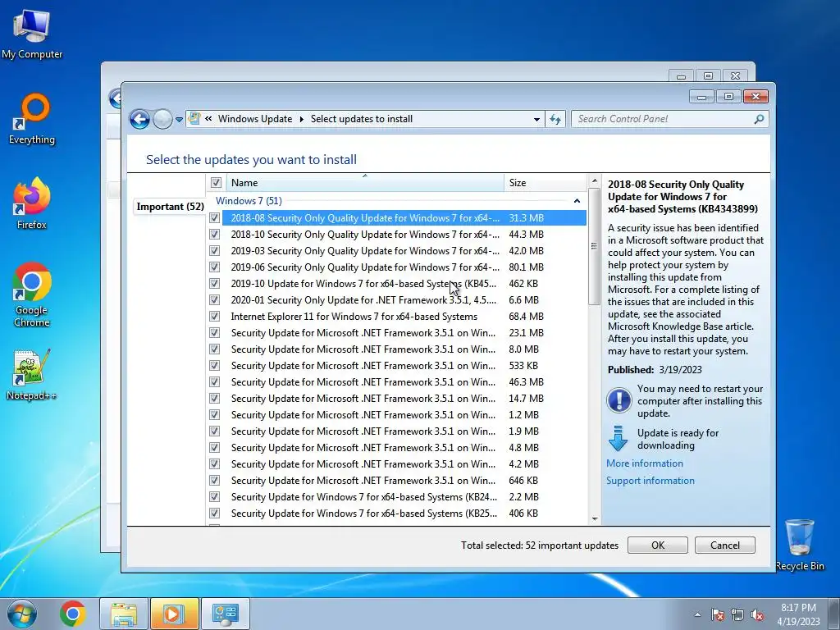840x630 pixels.
Task: Select the Important (52) tab
Action: [170, 207]
